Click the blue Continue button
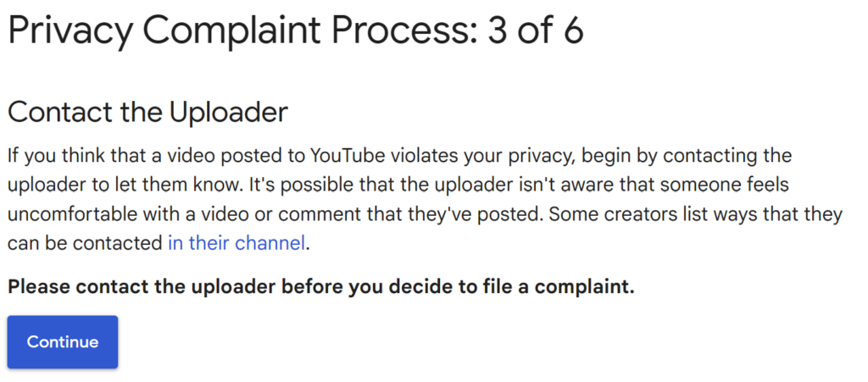868x382 pixels. point(63,342)
